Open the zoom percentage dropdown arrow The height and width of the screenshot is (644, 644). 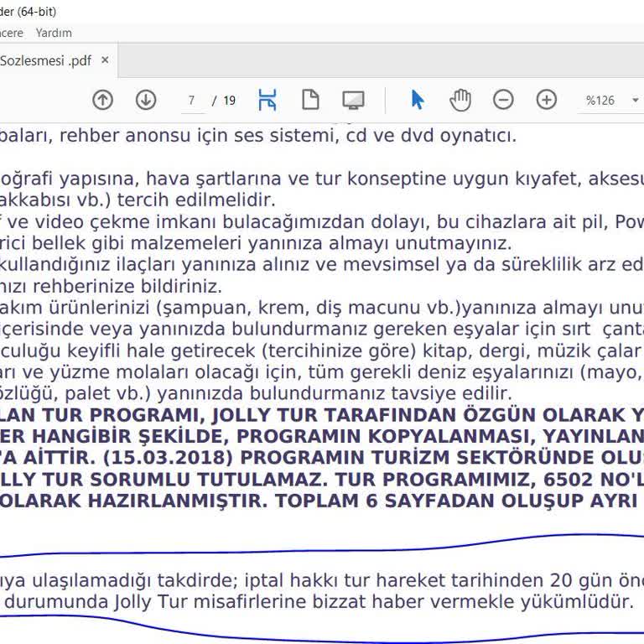(x=636, y=101)
